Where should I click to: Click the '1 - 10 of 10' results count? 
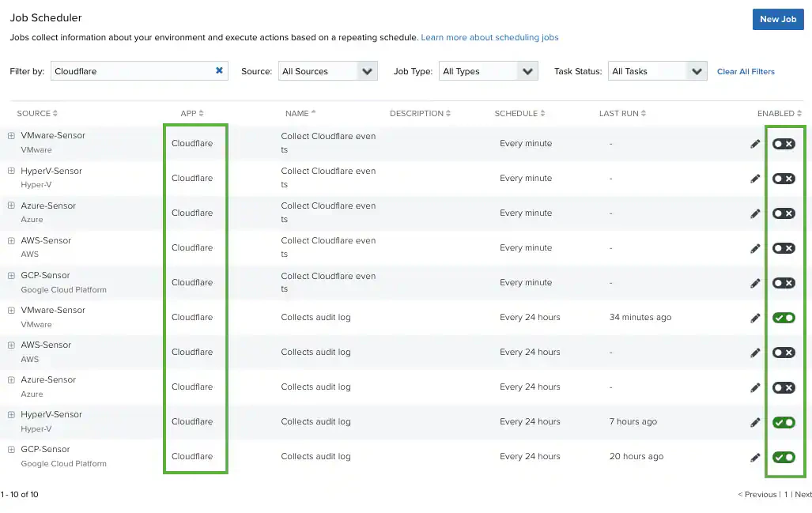click(19, 494)
